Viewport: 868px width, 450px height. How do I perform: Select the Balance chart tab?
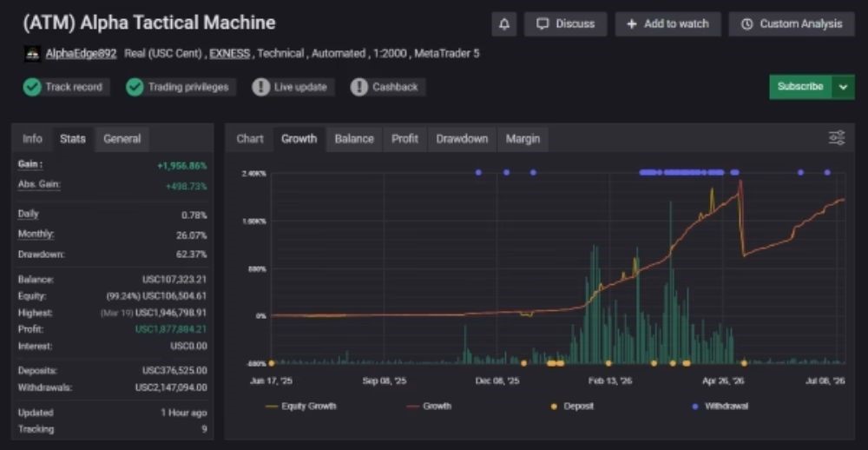354,138
